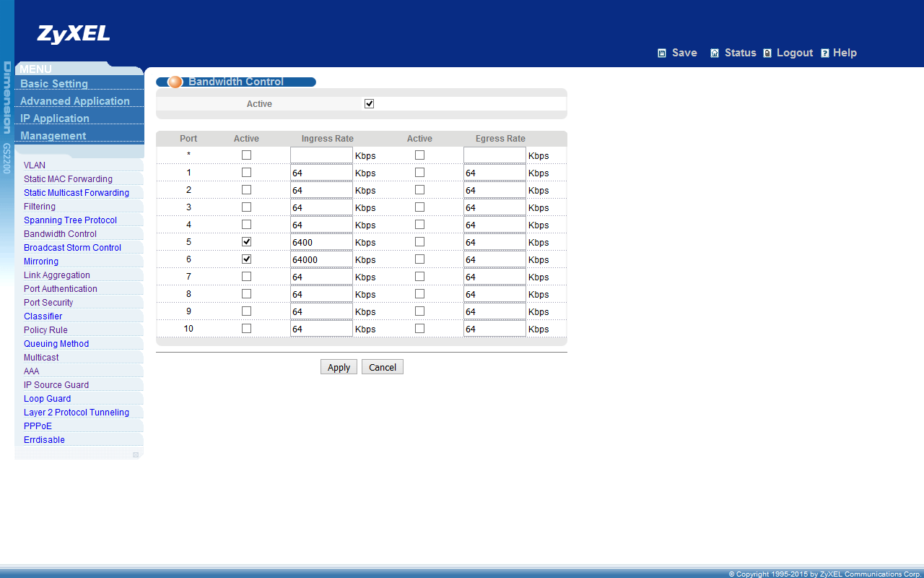
Task: Open Static Multicast Forwarding
Action: pyautogui.click(x=77, y=193)
